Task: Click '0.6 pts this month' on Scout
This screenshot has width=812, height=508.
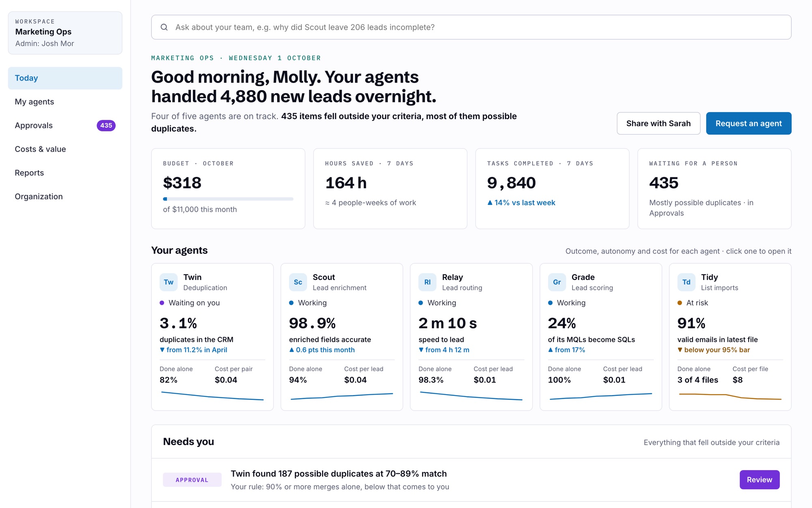Action: tap(322, 350)
